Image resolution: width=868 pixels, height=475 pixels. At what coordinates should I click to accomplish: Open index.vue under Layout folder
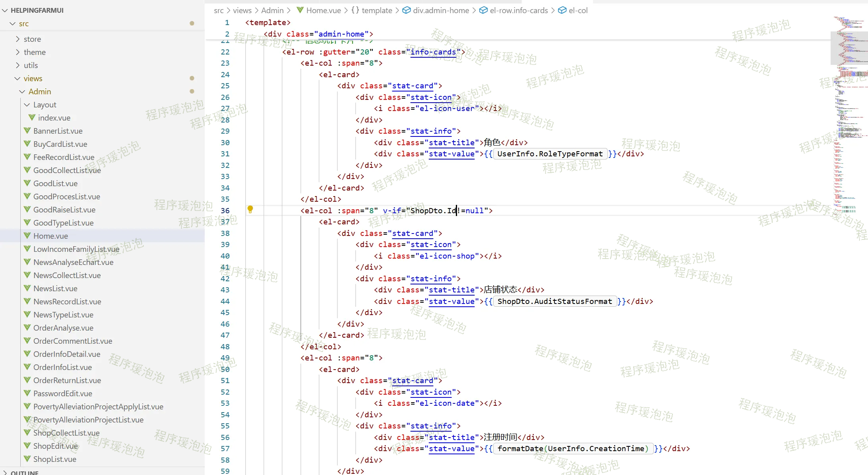tap(54, 118)
